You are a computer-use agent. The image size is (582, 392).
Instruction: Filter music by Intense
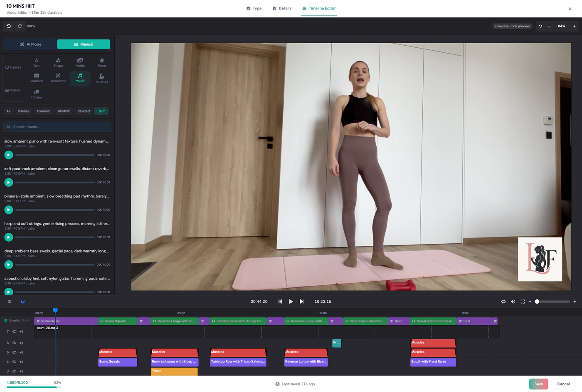coord(24,111)
